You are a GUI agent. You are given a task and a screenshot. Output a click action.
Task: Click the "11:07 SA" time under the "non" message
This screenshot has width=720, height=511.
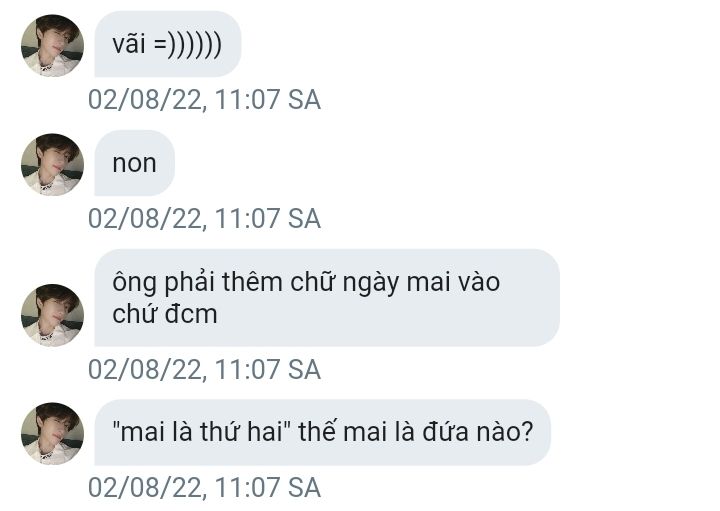[268, 219]
